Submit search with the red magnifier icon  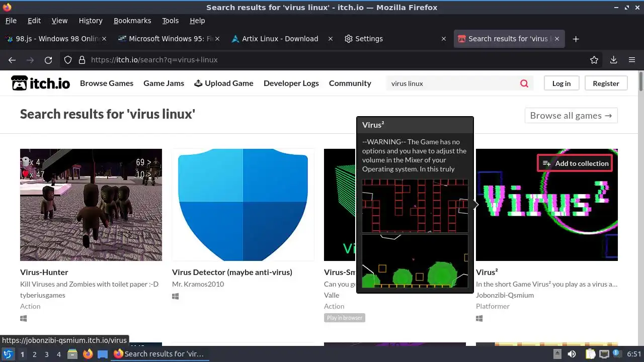click(524, 83)
